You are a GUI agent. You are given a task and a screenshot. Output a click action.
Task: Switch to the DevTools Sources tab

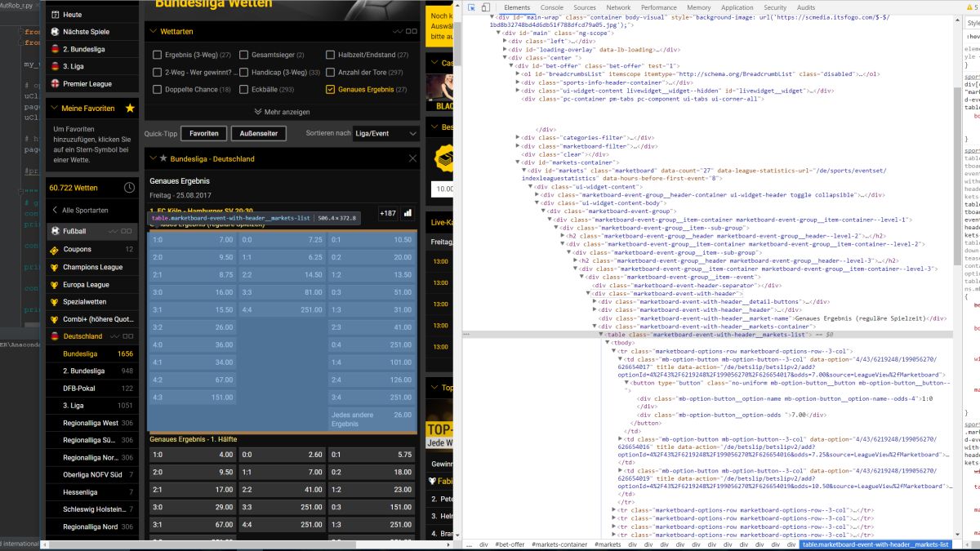coord(585,7)
